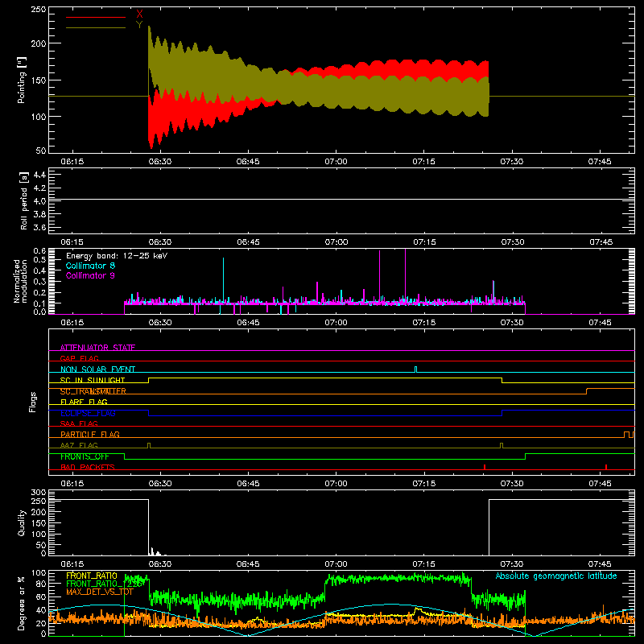Click the GAP_FLAG label
This screenshot has width=644, height=644.
pos(79,358)
